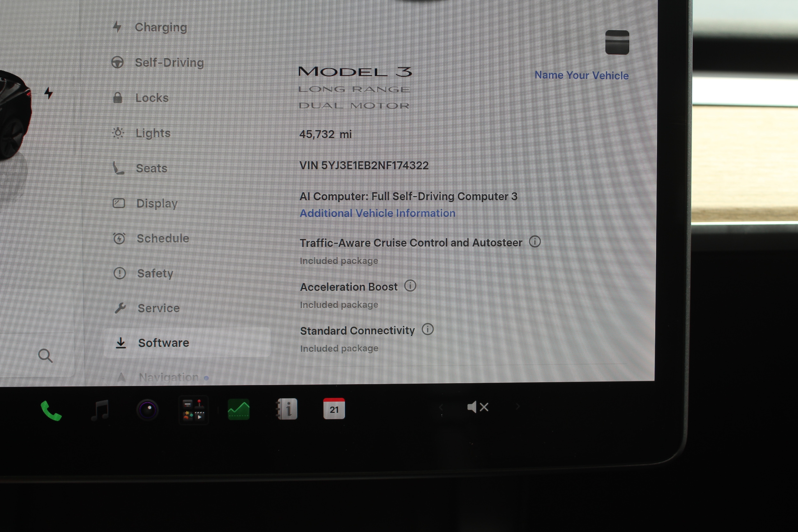Tap the charging bolt beside the car
This screenshot has width=798, height=532.
(x=49, y=93)
